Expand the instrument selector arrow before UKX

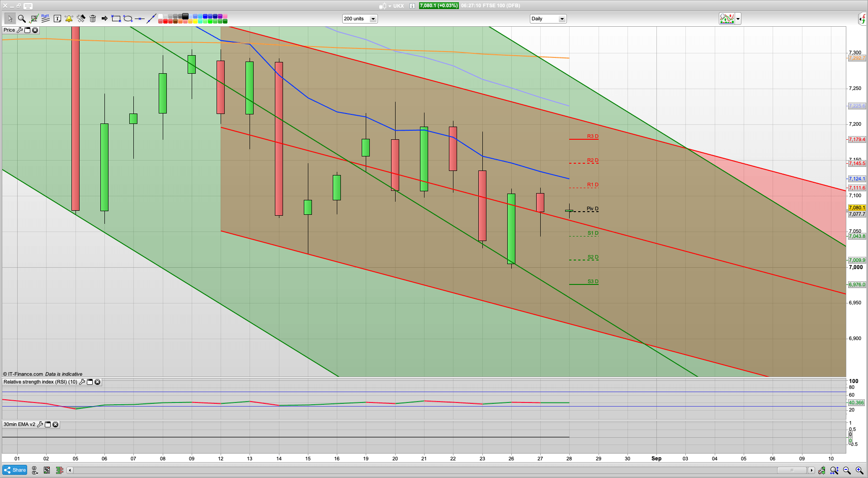point(389,6)
